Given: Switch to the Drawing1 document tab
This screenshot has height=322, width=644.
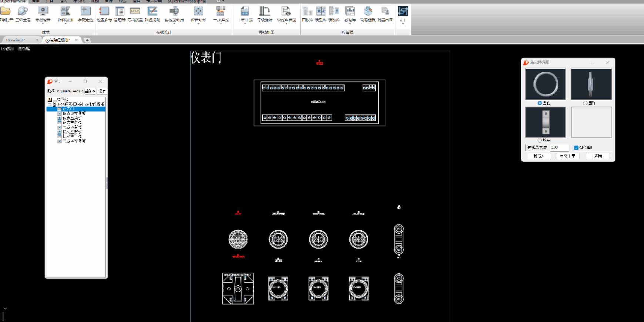Looking at the screenshot, I should click(x=16, y=40).
